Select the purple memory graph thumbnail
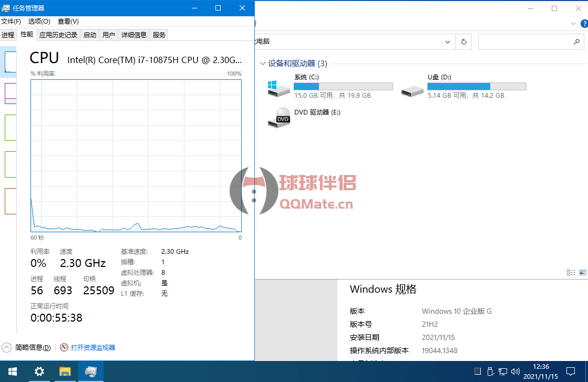588x382 pixels. (x=11, y=94)
